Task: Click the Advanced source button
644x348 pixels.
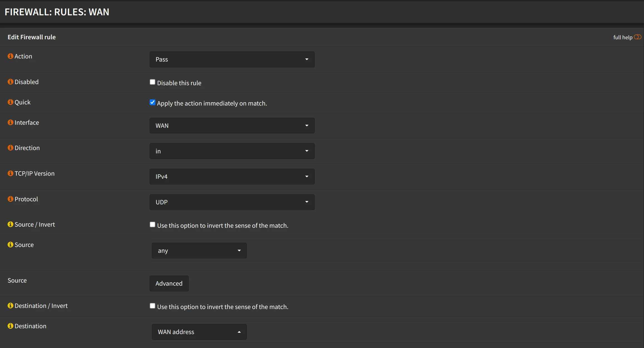Action: (x=169, y=283)
